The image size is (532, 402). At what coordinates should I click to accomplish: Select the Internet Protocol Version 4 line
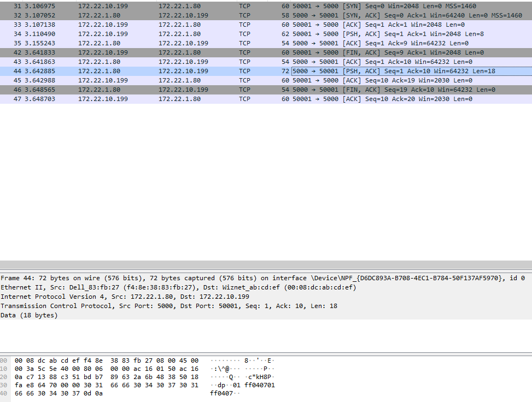(266, 297)
